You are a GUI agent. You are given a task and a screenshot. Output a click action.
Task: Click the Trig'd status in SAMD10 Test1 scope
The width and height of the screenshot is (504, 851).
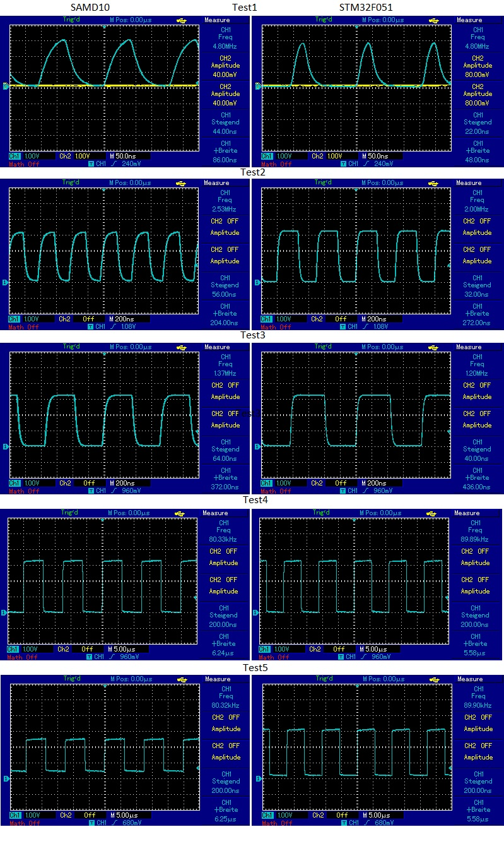71,20
